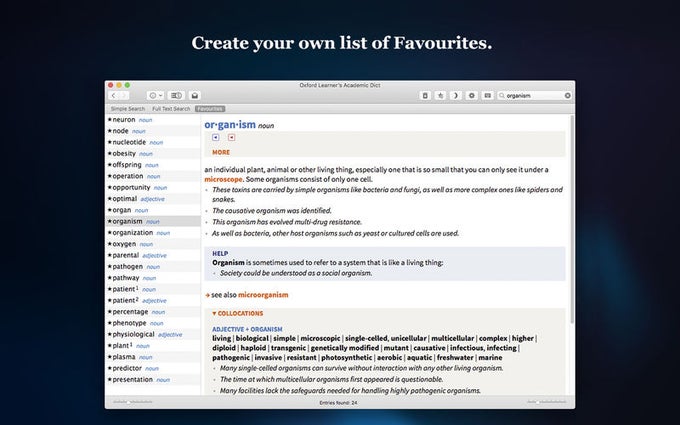680x425 pixels.
Task: Go back with the left arrow button
Action: pyautogui.click(x=113, y=95)
